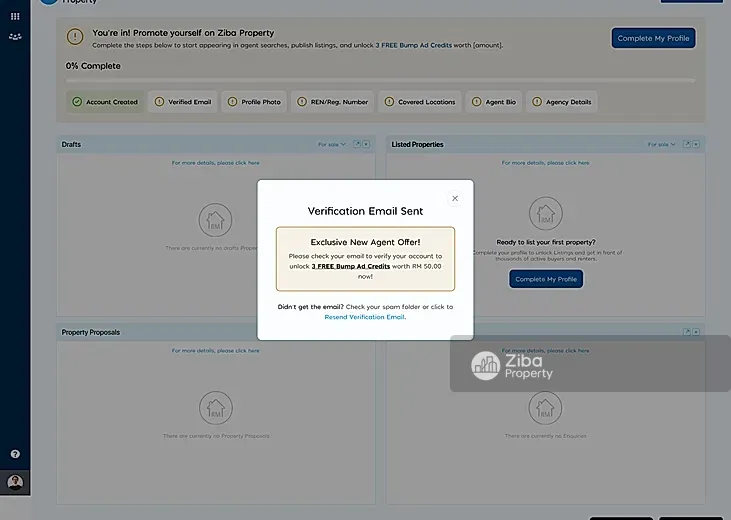Viewport: 731px width, 520px height.
Task: Select the Account Created step chip
Action: point(105,102)
